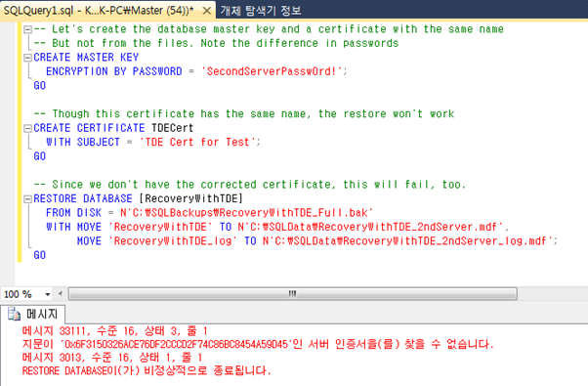Click the 'TDE Cert for Test' subject string
Screen dimensions: 588x386
pyautogui.click(x=199, y=142)
